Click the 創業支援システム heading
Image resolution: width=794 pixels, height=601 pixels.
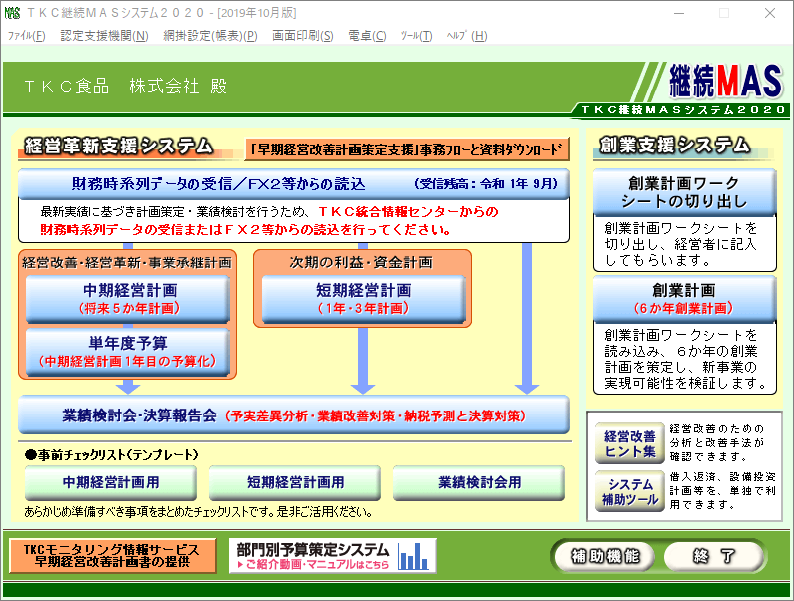(x=674, y=145)
